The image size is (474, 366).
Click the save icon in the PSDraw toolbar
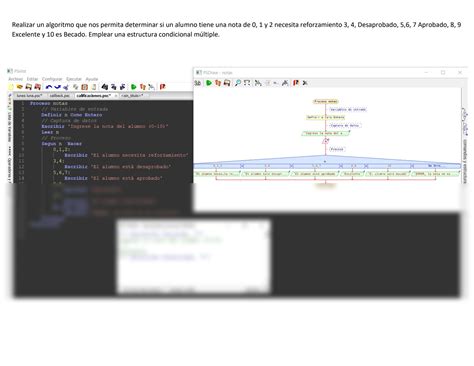coord(227,83)
